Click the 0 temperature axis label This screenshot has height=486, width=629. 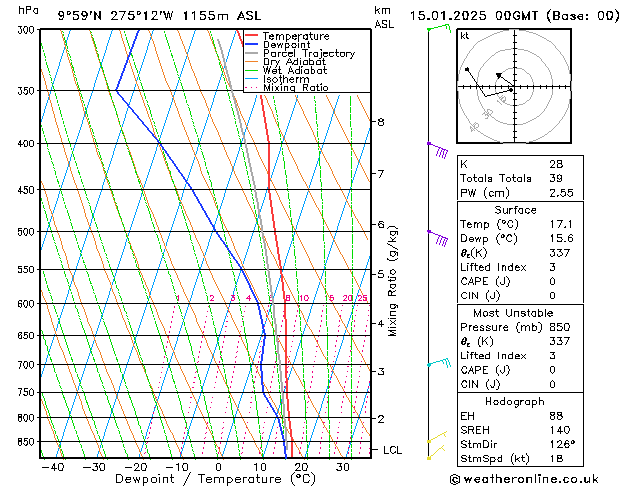coord(218,467)
